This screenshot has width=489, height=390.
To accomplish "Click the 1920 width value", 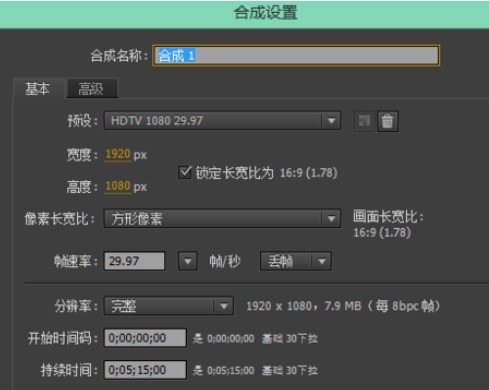I will pyautogui.click(x=118, y=155).
